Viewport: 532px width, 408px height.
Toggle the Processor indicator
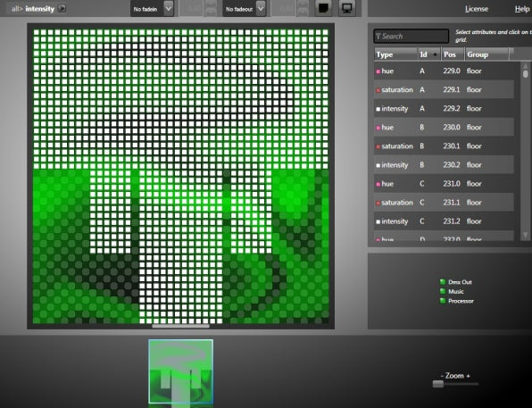(443, 301)
